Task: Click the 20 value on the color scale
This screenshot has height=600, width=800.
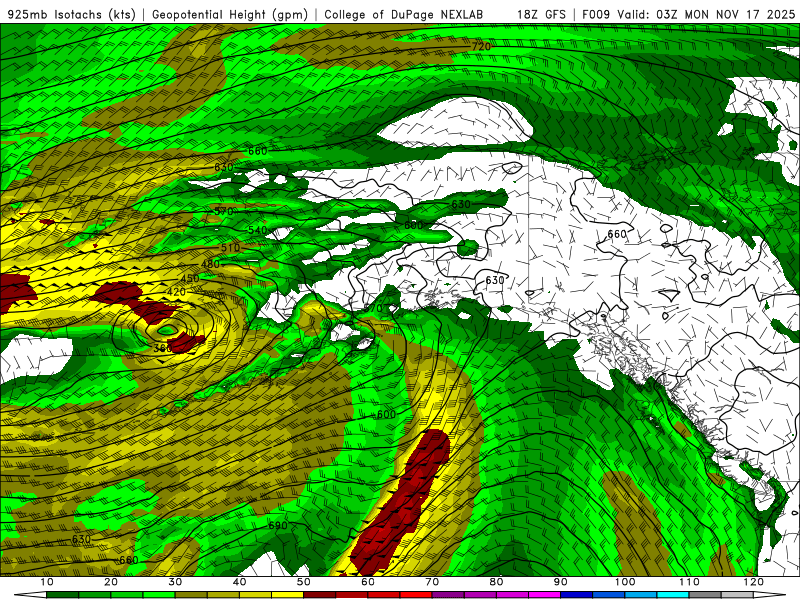Action: [111, 582]
